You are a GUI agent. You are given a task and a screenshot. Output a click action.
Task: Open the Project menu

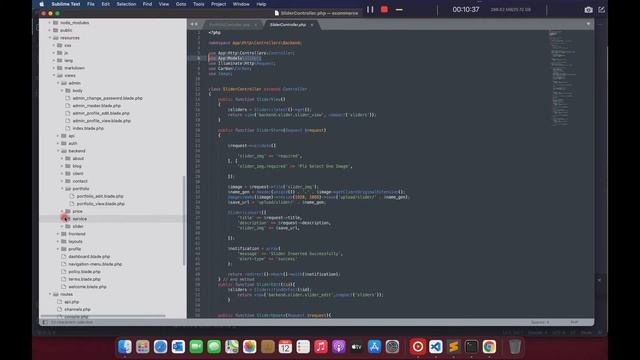pos(218,4)
